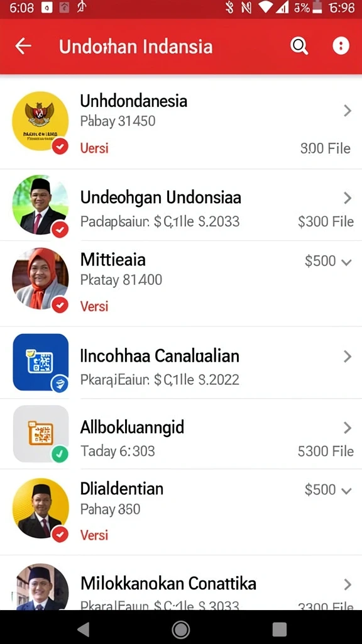Tap the woman in red hijab avatar
This screenshot has width=362, height=644.
point(40,277)
